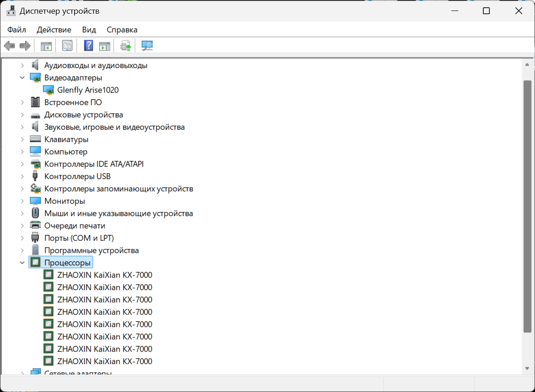The height and width of the screenshot is (392, 535).
Task: Click the Дисковые устройства drive icon
Action: 35,115
